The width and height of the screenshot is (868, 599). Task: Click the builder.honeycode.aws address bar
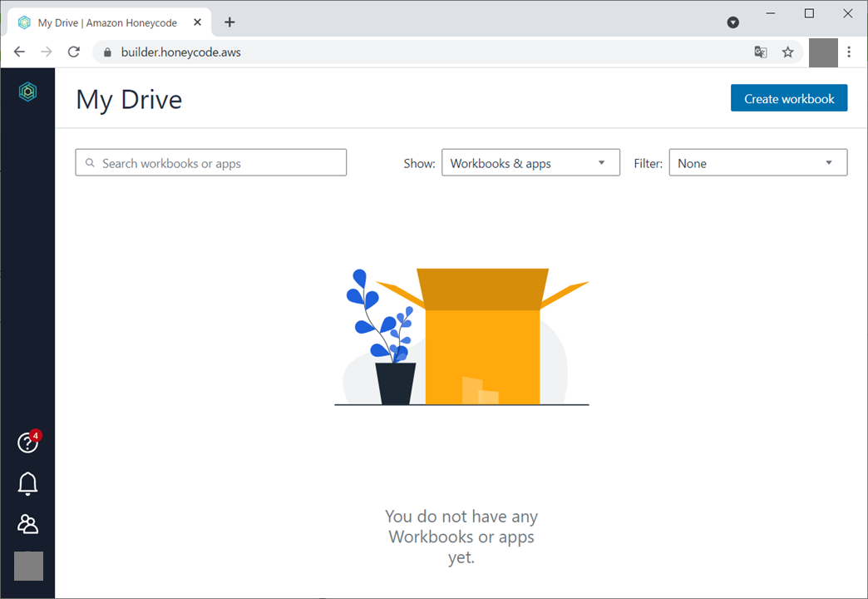447,52
